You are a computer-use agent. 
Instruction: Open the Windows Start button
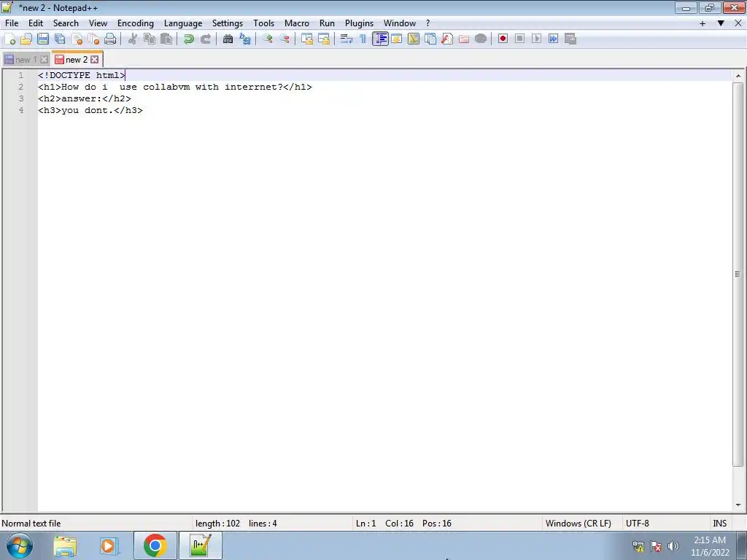(19, 545)
